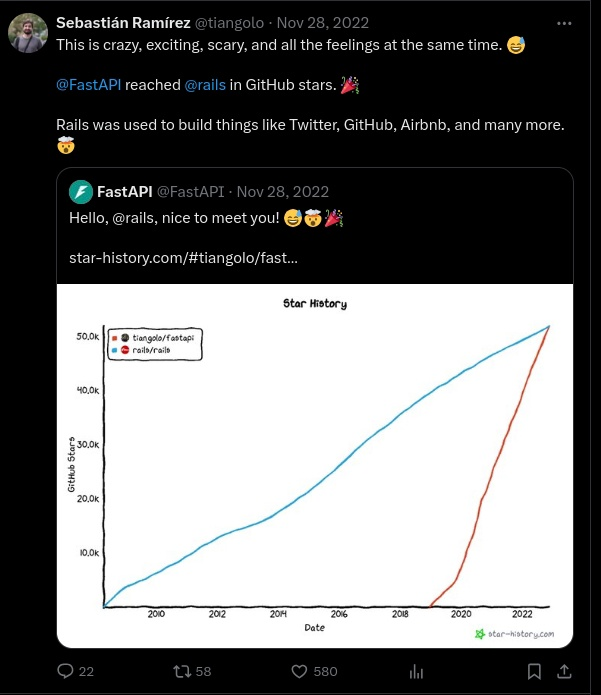Click the FastAPI green logo avatar
The width and height of the screenshot is (601, 695).
[x=80, y=191]
